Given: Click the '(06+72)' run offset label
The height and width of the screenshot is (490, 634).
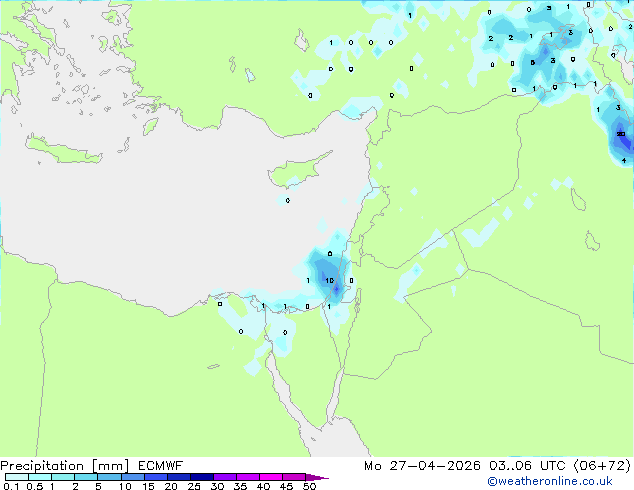Looking at the screenshot, I should pos(602,466).
